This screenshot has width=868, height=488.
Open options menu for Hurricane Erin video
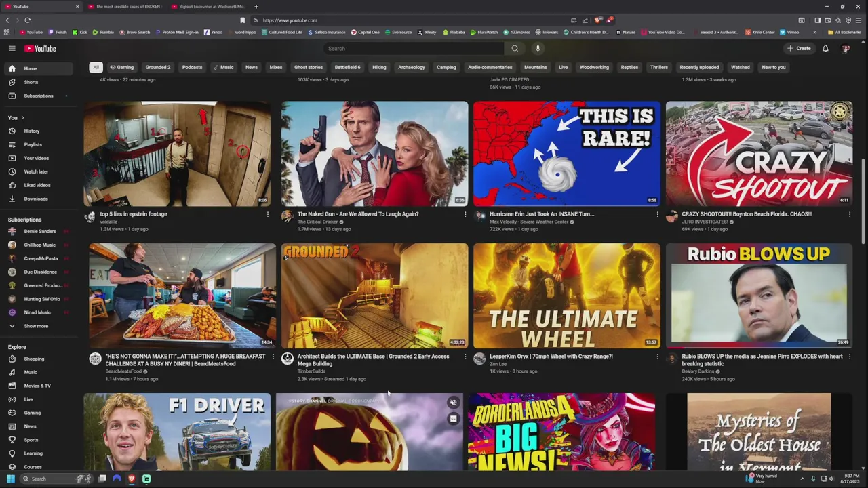pos(657,215)
